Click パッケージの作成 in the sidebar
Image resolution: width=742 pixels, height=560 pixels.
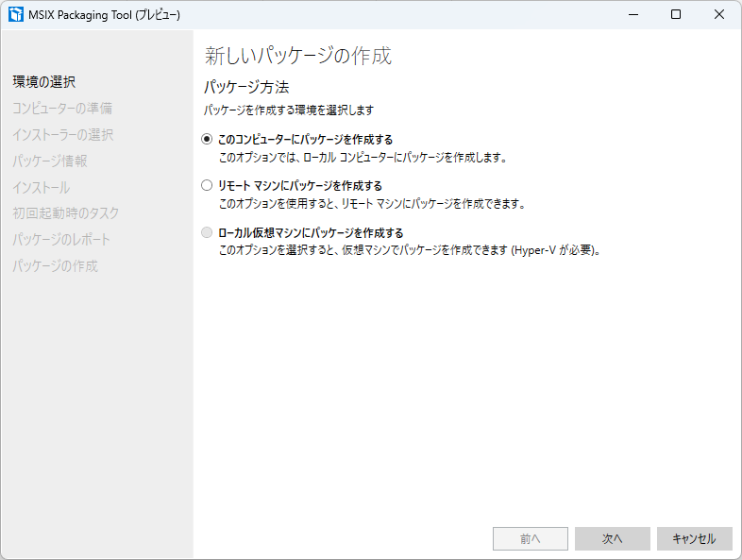click(x=55, y=266)
